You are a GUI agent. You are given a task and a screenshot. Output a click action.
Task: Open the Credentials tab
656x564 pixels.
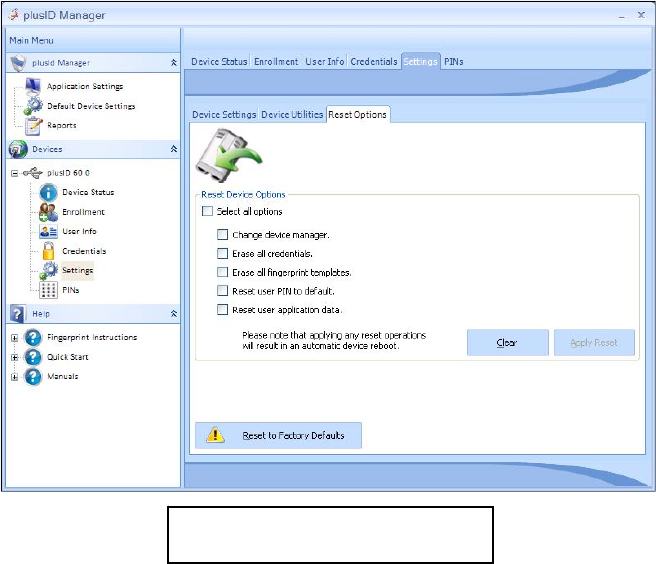(x=374, y=62)
